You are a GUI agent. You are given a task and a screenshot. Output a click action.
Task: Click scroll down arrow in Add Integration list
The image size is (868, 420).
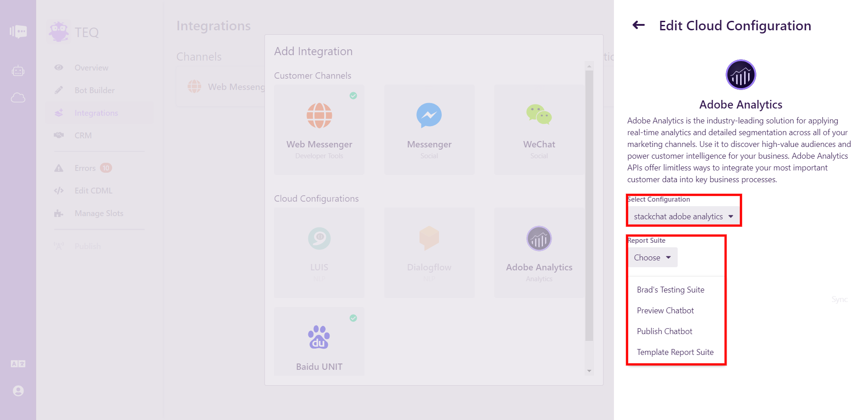[x=589, y=371]
